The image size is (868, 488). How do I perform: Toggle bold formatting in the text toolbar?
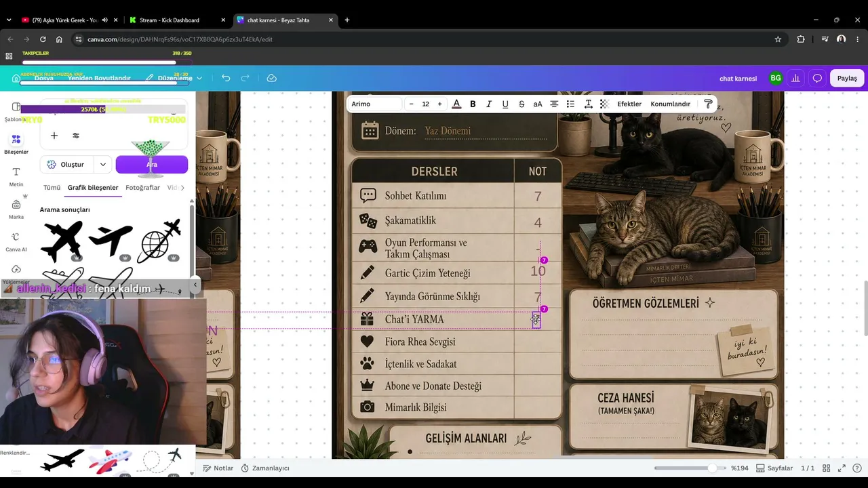tap(473, 104)
